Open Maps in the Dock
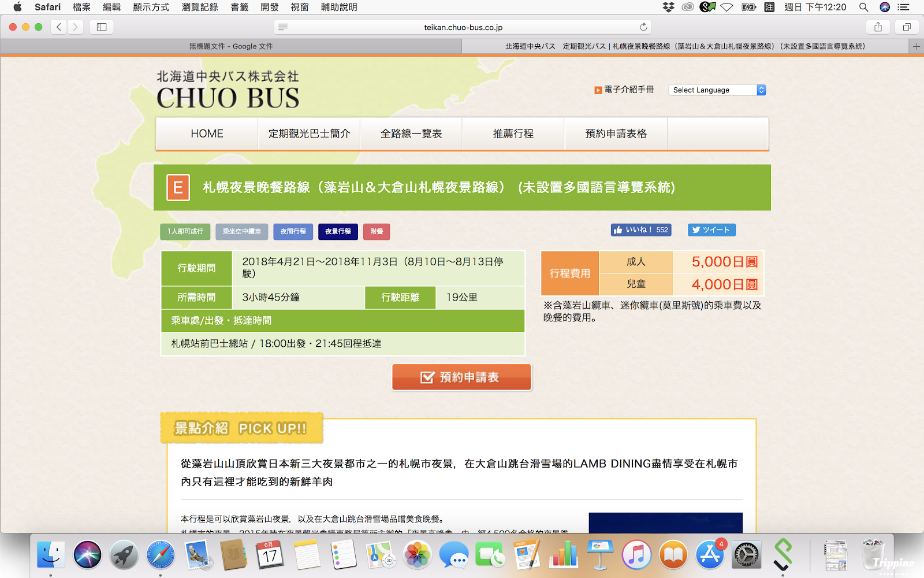 (x=380, y=555)
